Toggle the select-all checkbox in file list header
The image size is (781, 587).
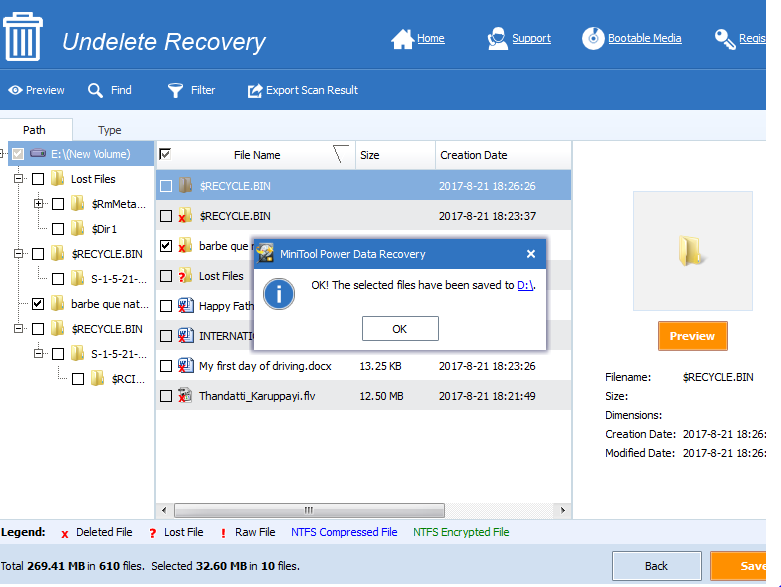pyautogui.click(x=165, y=154)
